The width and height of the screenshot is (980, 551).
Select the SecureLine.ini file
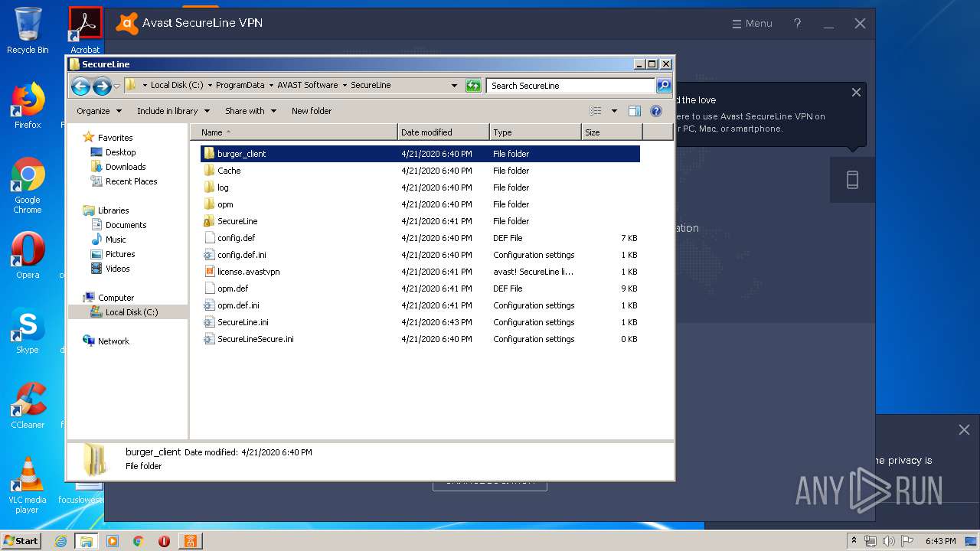point(420,322)
